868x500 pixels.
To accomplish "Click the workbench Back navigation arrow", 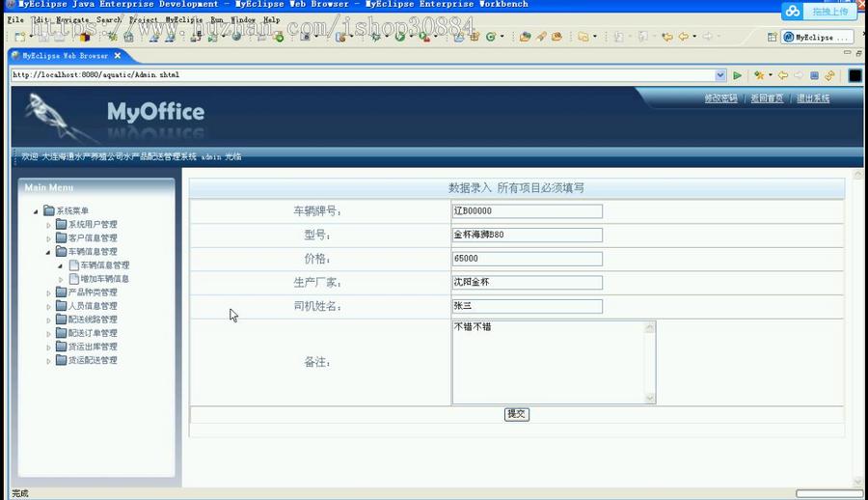I will [684, 37].
